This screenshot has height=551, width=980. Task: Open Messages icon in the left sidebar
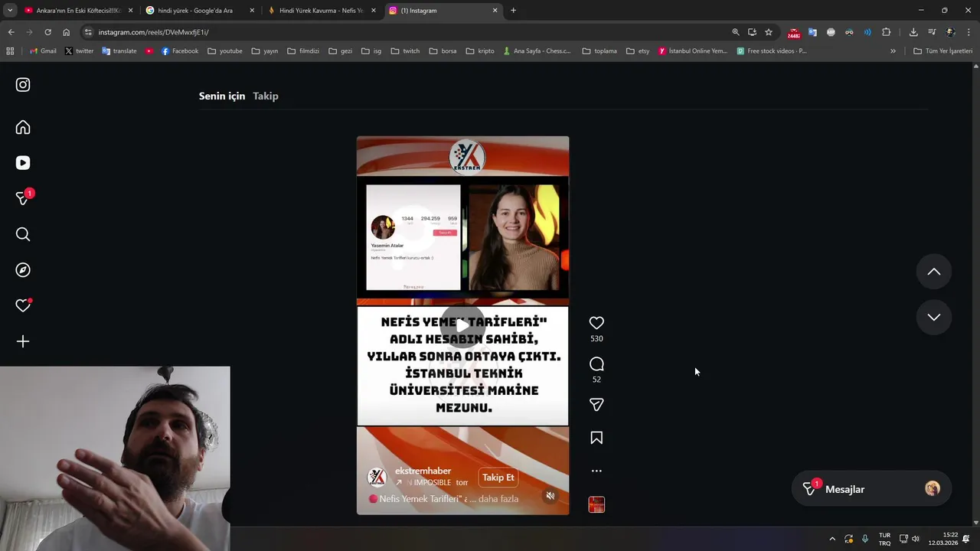click(23, 198)
